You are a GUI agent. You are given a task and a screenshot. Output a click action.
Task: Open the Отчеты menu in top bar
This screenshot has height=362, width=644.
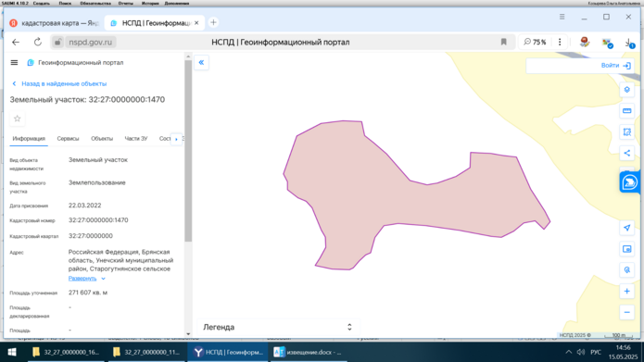[x=126, y=3]
